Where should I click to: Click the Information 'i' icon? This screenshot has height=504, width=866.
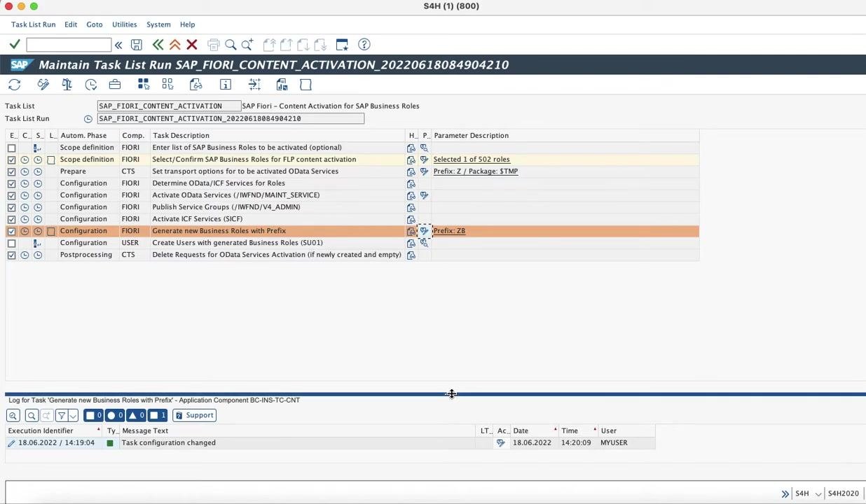(226, 85)
